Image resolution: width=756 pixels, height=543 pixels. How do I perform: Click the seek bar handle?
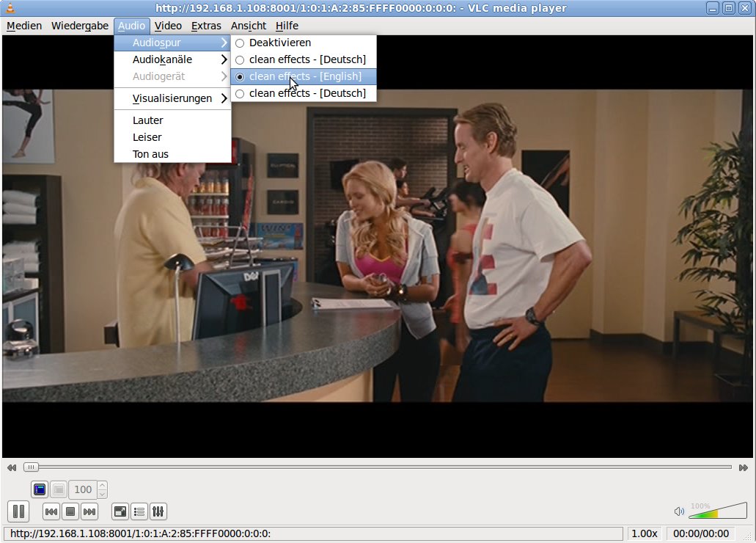(31, 467)
